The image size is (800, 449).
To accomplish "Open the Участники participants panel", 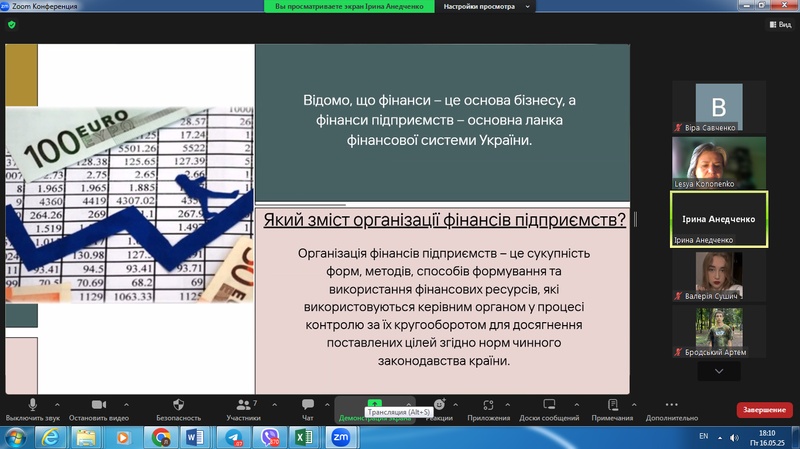I will (x=243, y=410).
